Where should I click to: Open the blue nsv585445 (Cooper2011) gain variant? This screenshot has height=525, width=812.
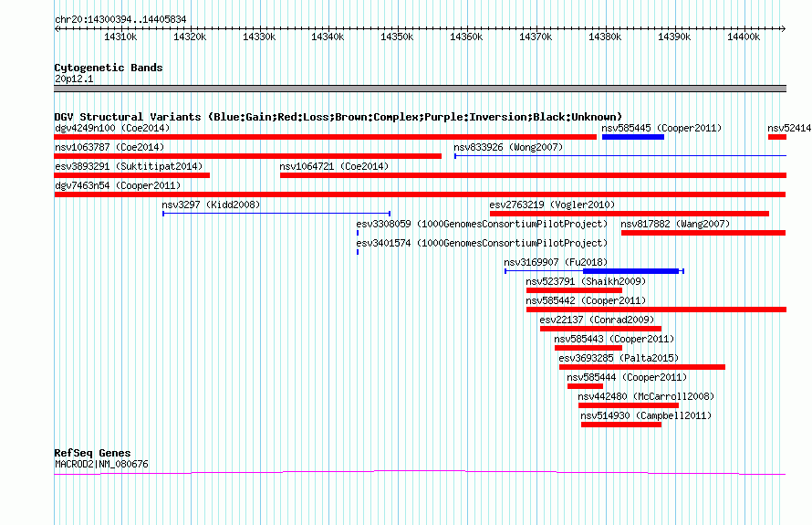coord(633,137)
